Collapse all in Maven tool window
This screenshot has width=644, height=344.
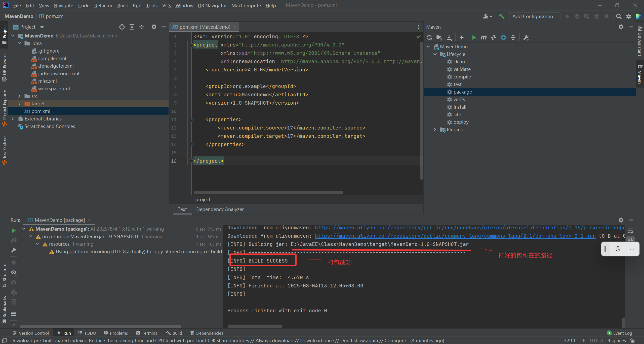[x=513, y=37]
